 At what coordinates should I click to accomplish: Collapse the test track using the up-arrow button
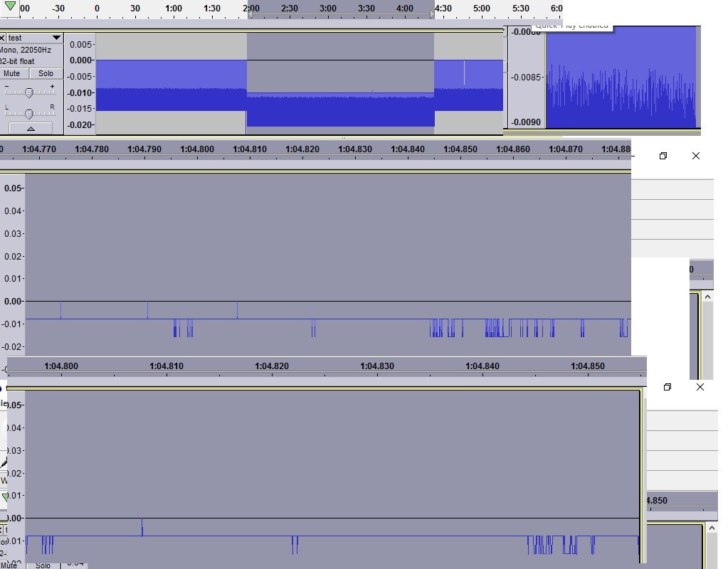[x=30, y=128]
